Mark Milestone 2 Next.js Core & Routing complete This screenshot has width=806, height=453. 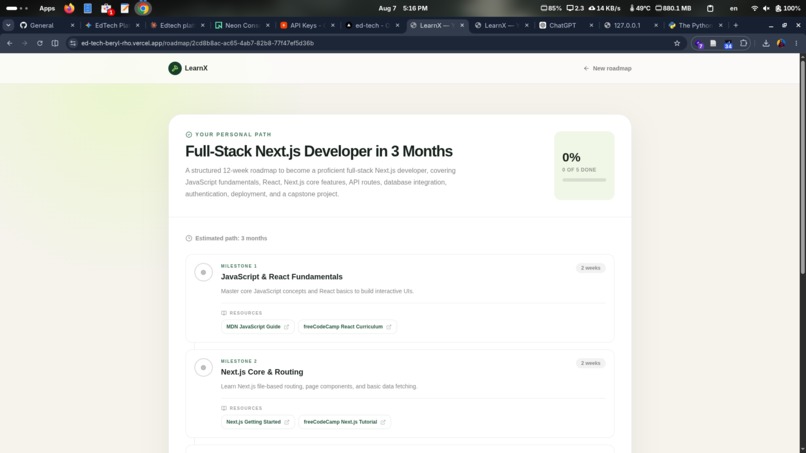pos(203,368)
